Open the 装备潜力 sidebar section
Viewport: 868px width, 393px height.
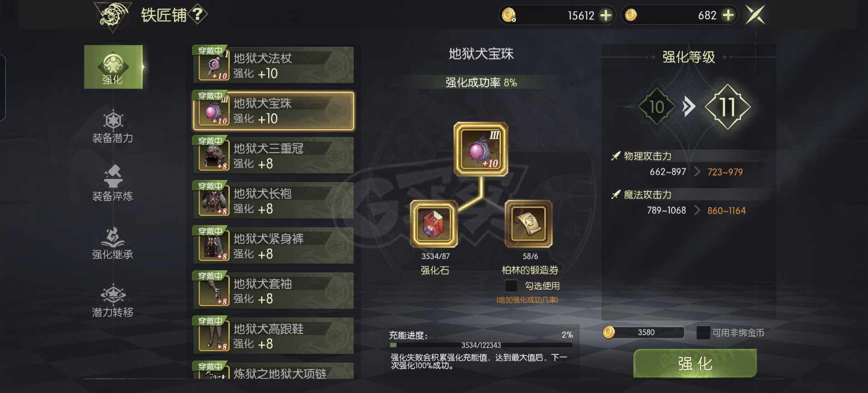[x=113, y=127]
